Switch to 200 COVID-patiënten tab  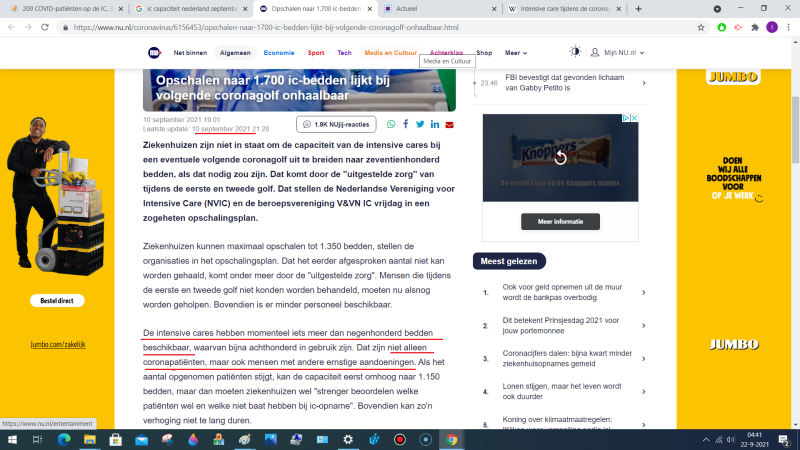pyautogui.click(x=67, y=9)
